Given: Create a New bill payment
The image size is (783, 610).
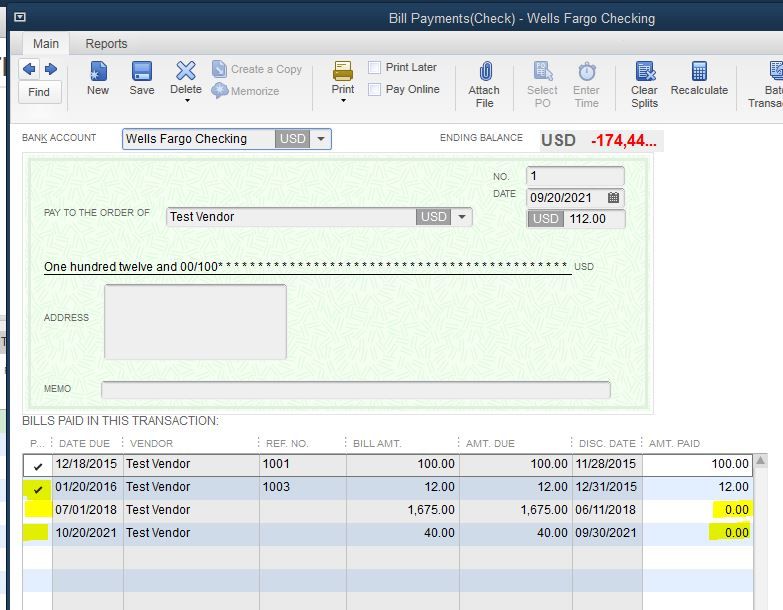Looking at the screenshot, I should pos(98,78).
